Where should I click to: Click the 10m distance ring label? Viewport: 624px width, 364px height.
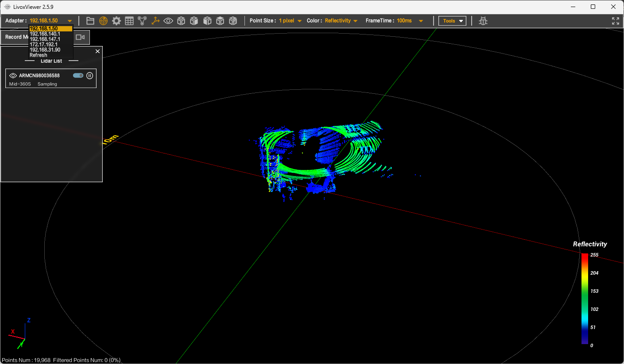pyautogui.click(x=110, y=140)
